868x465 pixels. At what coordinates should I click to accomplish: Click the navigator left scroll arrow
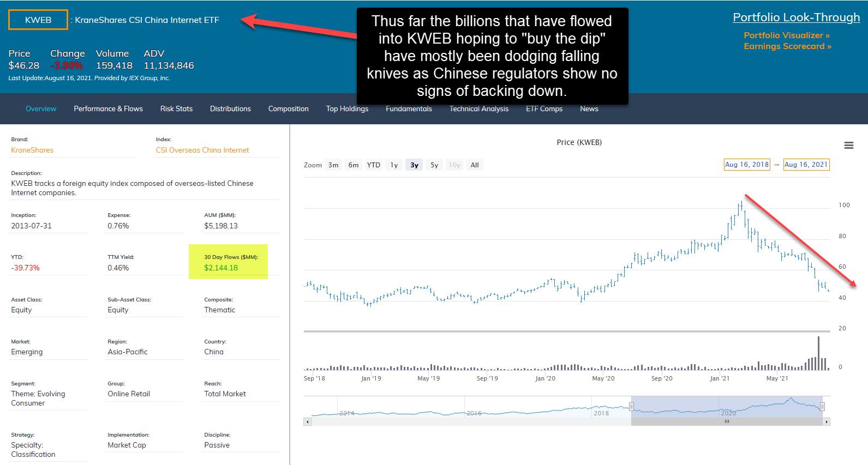click(308, 422)
